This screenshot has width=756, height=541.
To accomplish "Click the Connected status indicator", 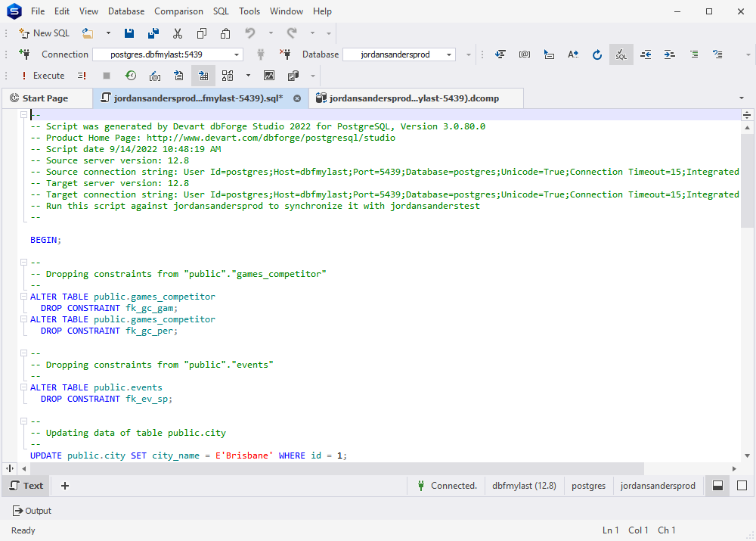I will point(447,486).
